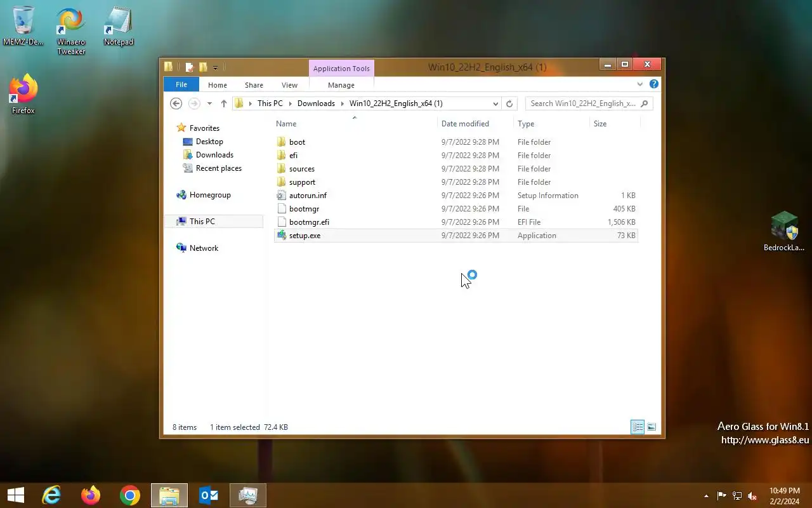Expand the ribbon with the chevron
The width and height of the screenshot is (812, 508).
[x=640, y=84]
